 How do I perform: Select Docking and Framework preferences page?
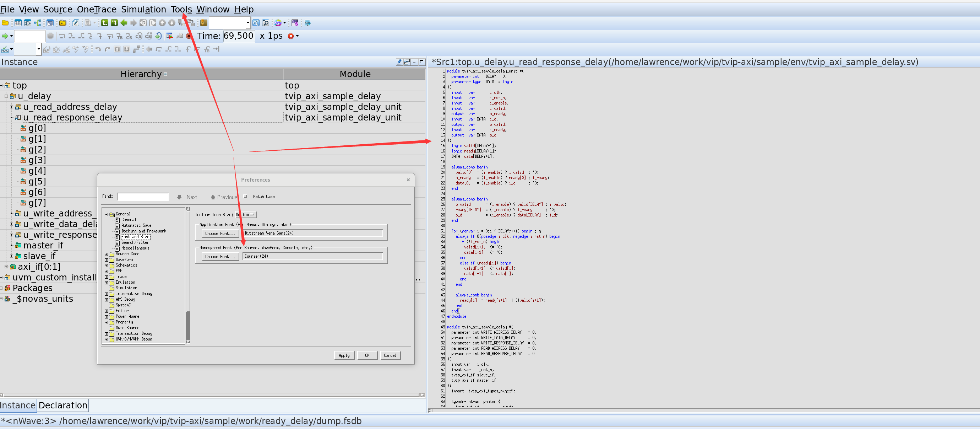(144, 231)
